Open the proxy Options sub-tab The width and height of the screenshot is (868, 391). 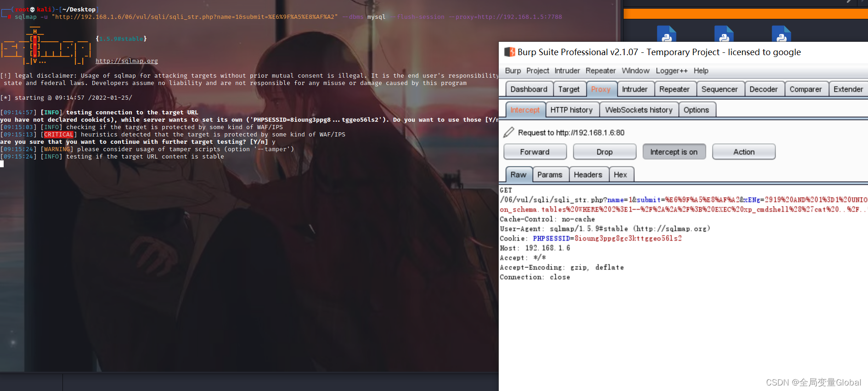pos(696,110)
